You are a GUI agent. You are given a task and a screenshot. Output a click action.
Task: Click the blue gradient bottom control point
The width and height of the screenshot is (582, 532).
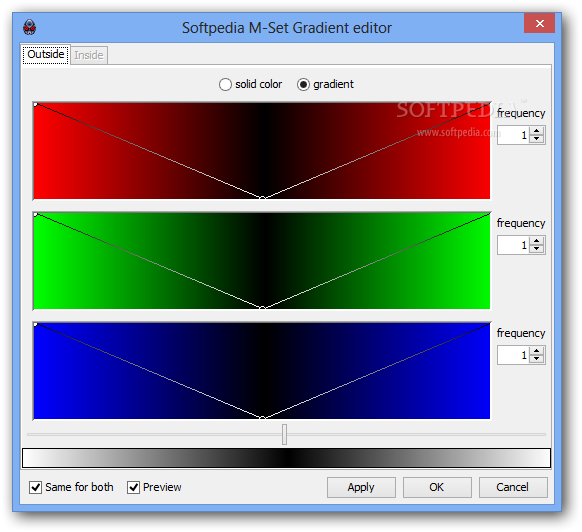click(262, 418)
